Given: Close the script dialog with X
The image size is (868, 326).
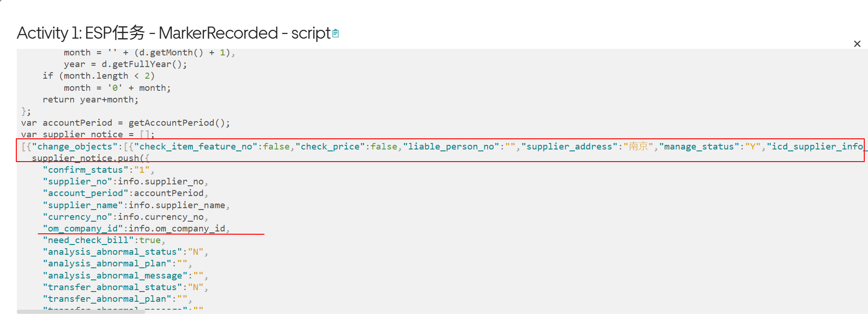Looking at the screenshot, I should click(857, 44).
